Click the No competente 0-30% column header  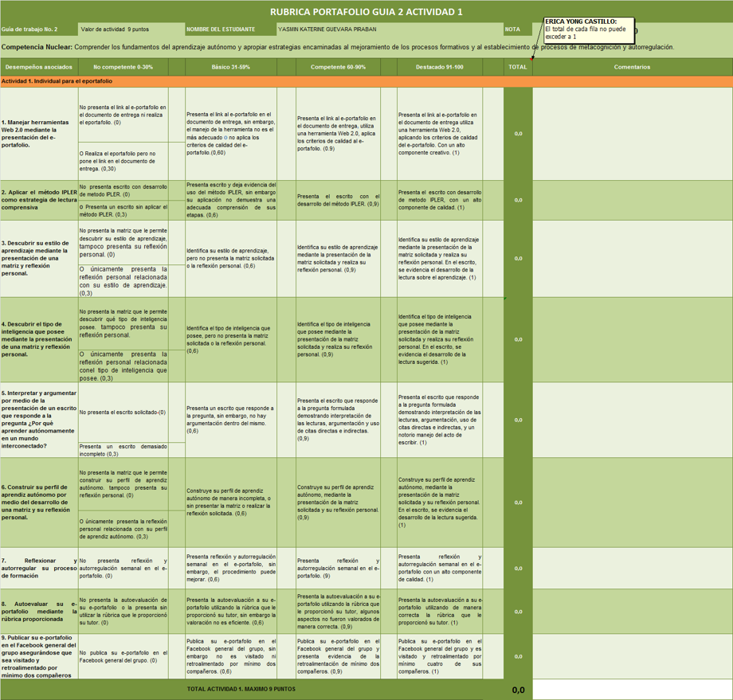(x=123, y=67)
